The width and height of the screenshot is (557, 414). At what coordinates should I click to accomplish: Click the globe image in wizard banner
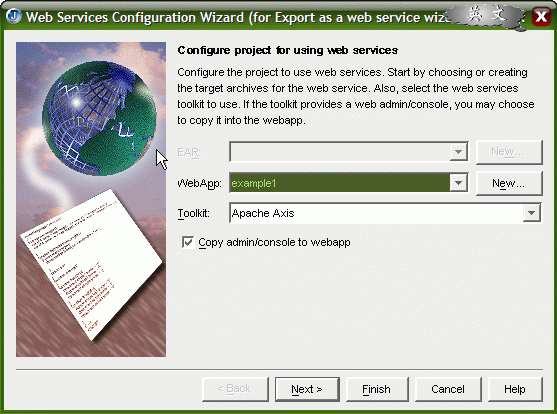(99, 118)
